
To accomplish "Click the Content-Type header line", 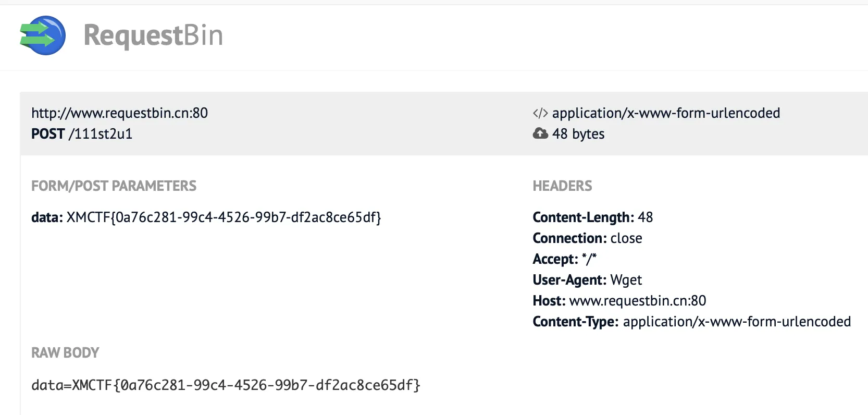I will pos(691,322).
